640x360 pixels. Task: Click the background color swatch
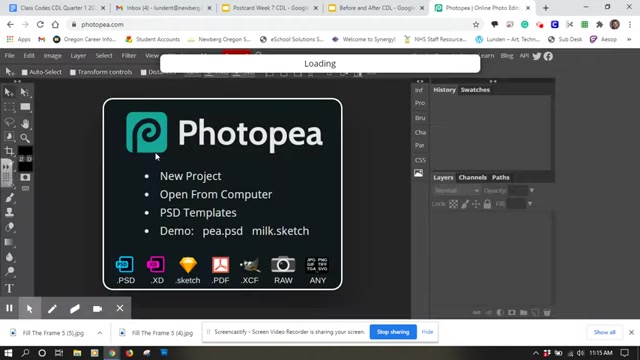[25, 167]
